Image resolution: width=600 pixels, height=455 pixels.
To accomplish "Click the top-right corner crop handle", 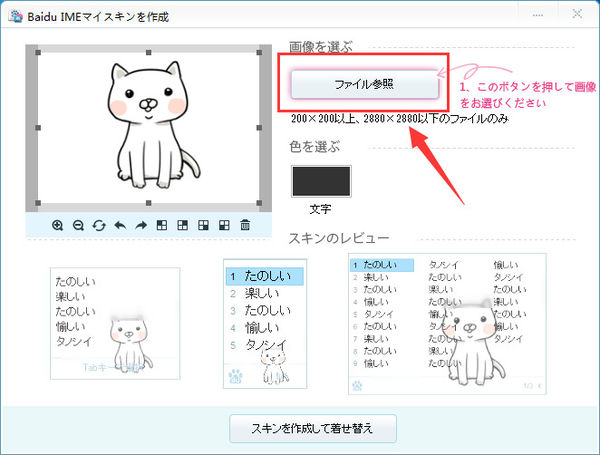I will 259,52.
